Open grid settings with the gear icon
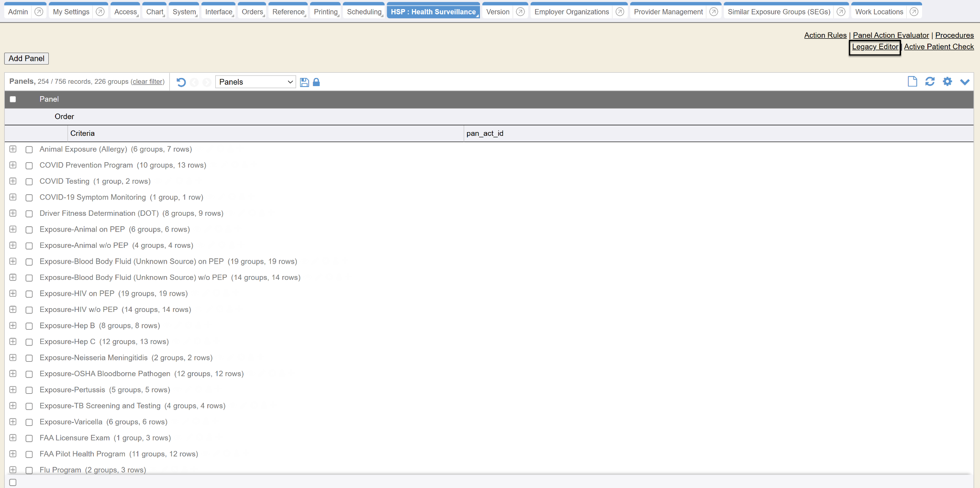 click(x=947, y=82)
